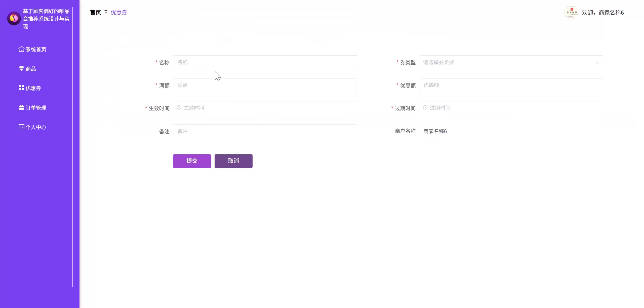644x308 pixels.
Task: Click the clock icon in 过期时间 field
Action: click(x=425, y=108)
